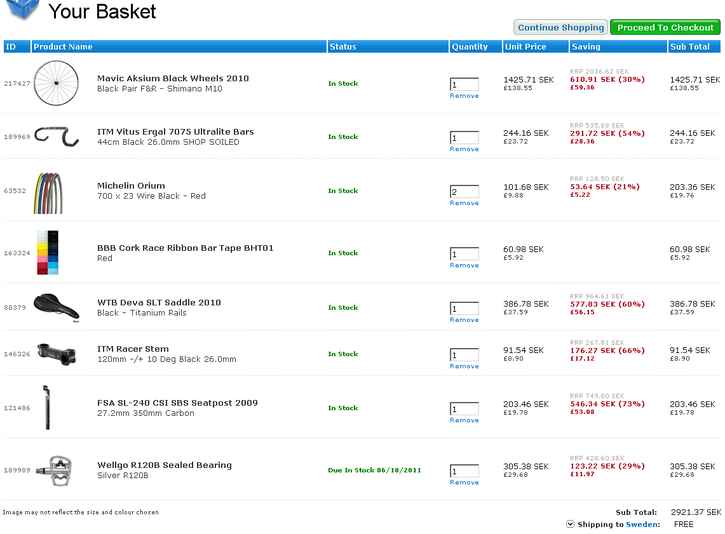Viewport: 725px width, 534px height.
Task: Click the Sweden shipping country link
Action: coord(642,524)
